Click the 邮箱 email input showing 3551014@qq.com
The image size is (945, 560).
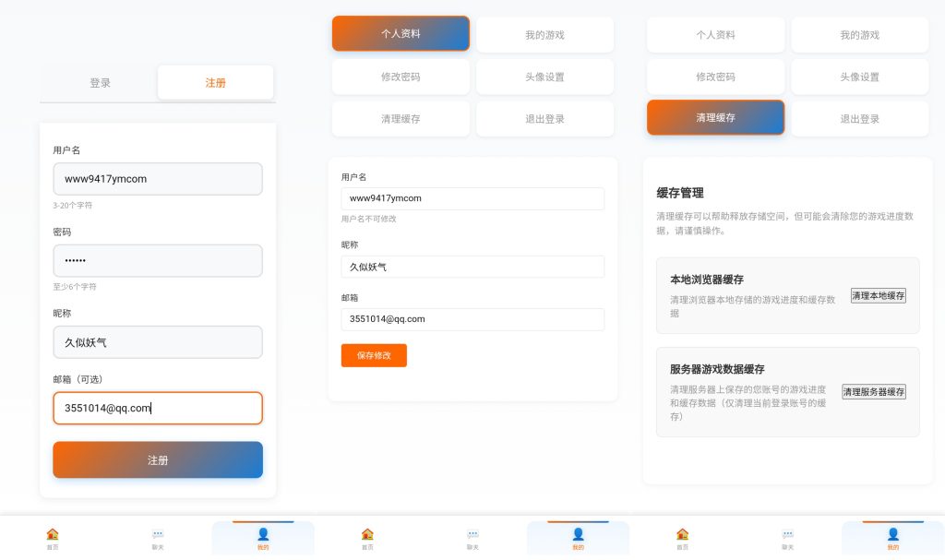(x=472, y=318)
